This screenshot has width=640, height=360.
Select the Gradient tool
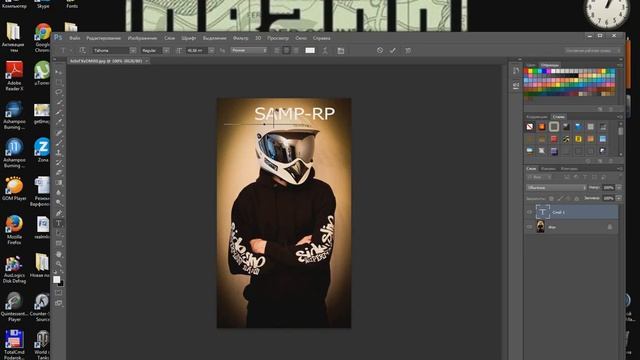(59, 183)
